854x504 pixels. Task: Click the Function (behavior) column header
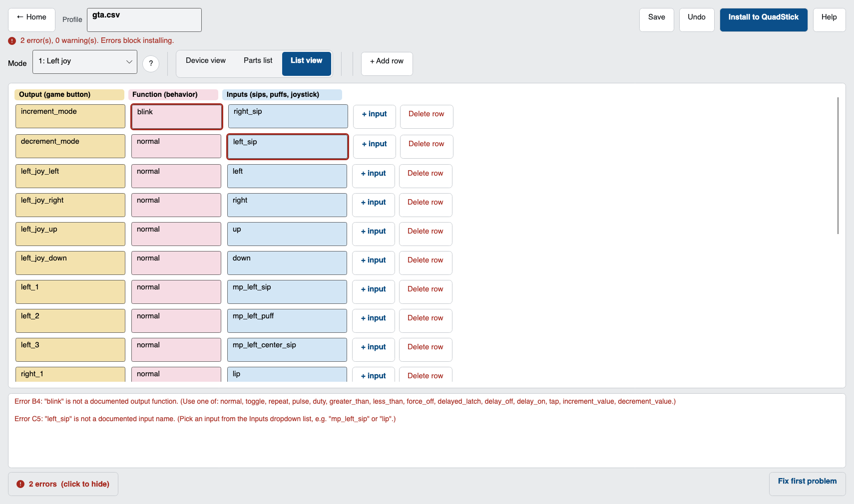(x=173, y=95)
